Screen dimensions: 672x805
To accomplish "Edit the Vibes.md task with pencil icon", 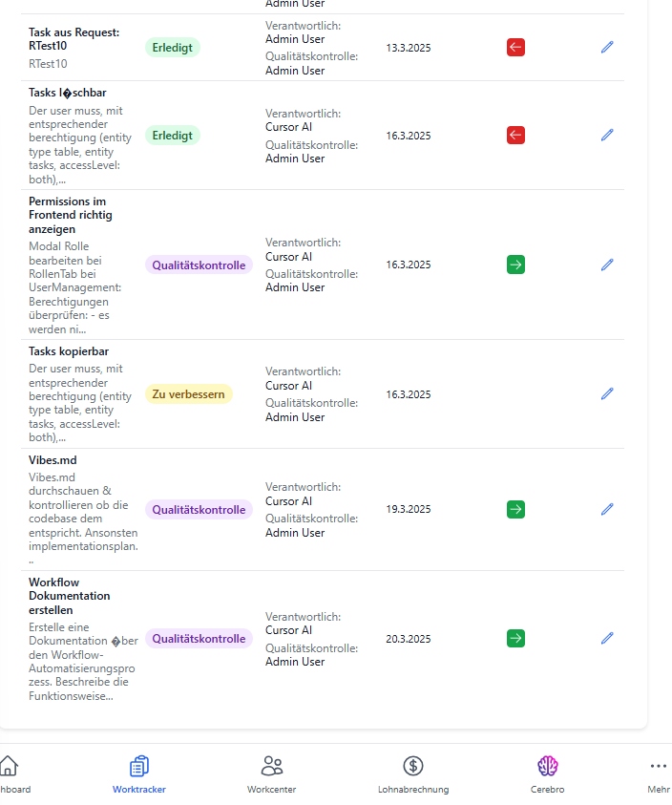I will coord(607,509).
